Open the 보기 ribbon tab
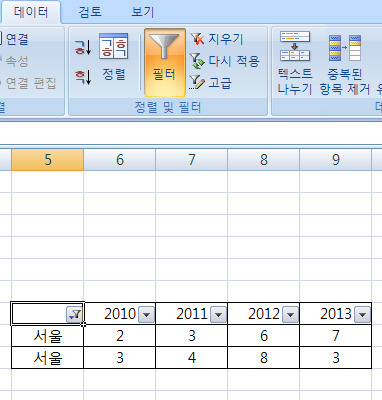This screenshot has width=382, height=400. tap(143, 12)
